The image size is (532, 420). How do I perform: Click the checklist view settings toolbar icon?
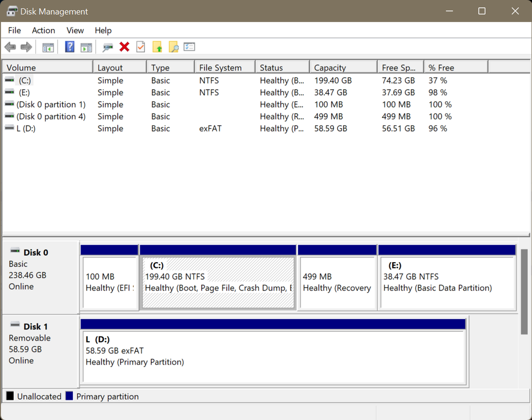189,47
